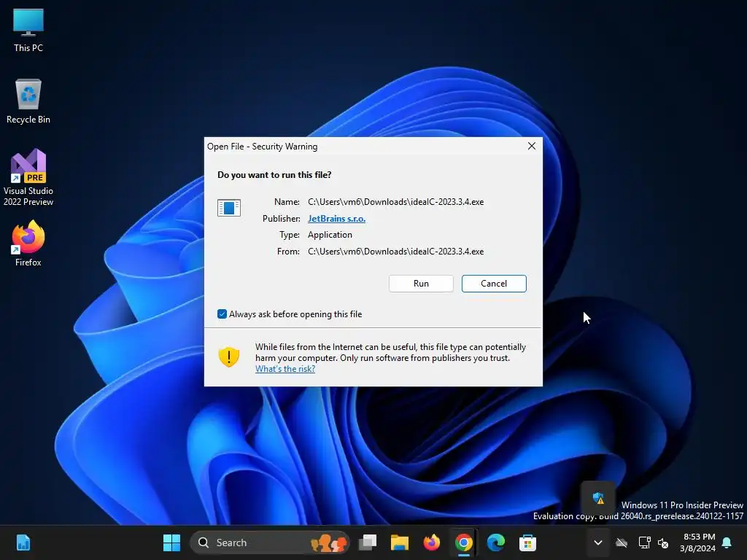Image resolution: width=747 pixels, height=560 pixels.
Task: Open the clock showing 8:53 PM
Action: point(697,542)
